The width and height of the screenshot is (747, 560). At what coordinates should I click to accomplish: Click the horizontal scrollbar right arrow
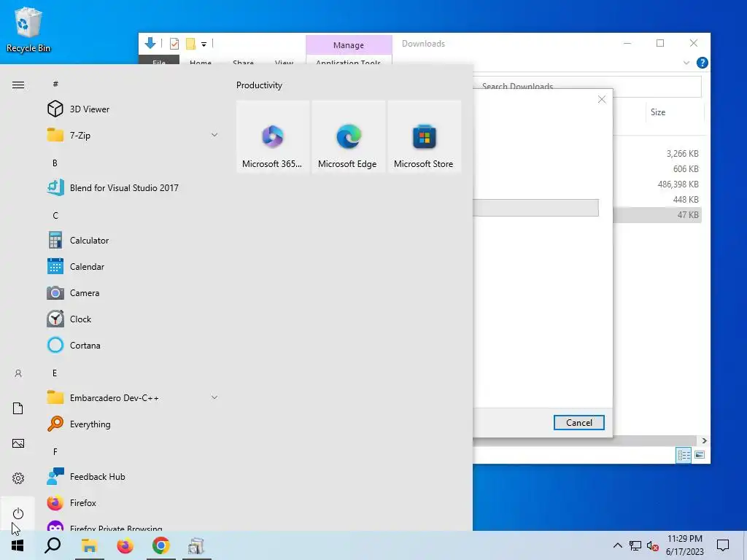coord(704,440)
